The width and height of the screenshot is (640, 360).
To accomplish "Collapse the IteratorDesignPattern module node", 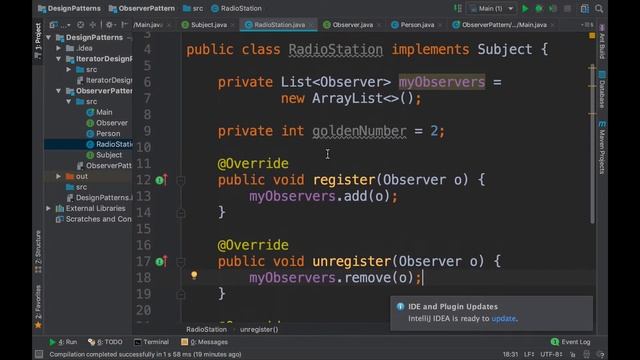I will point(59,59).
